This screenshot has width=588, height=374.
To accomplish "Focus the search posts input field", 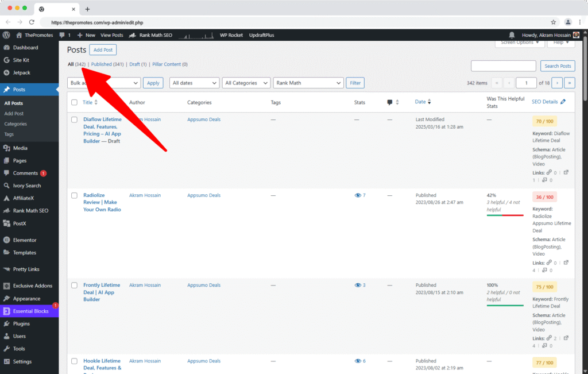I will (503, 66).
